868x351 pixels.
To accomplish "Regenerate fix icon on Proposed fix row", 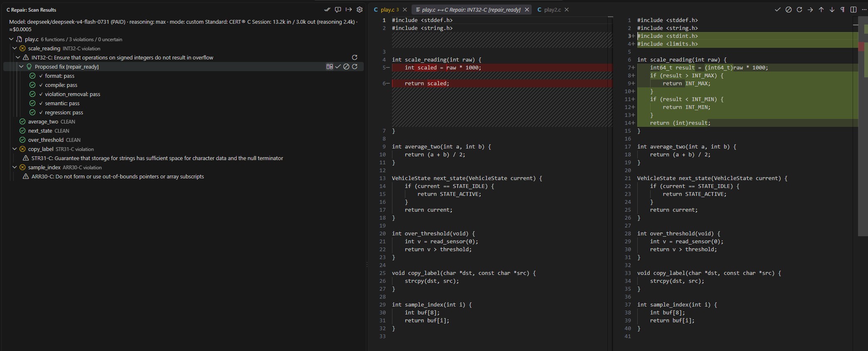I will [x=355, y=67].
